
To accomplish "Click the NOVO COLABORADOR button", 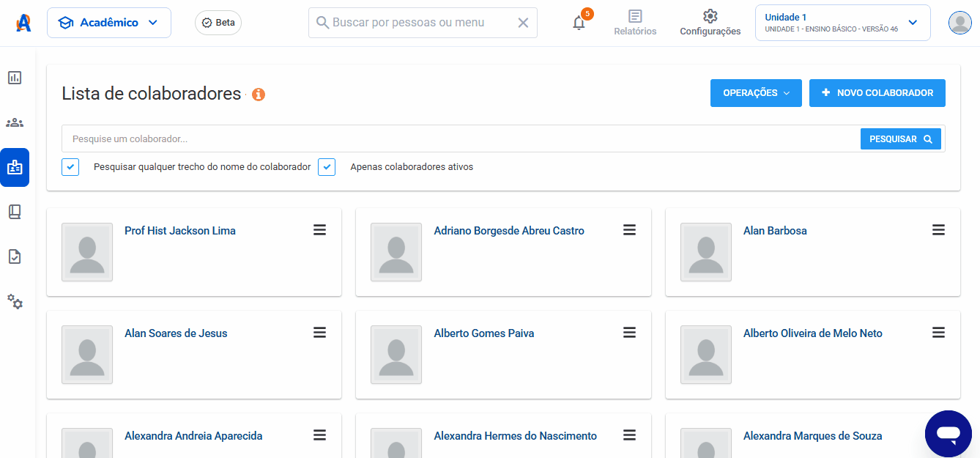I will click(877, 92).
